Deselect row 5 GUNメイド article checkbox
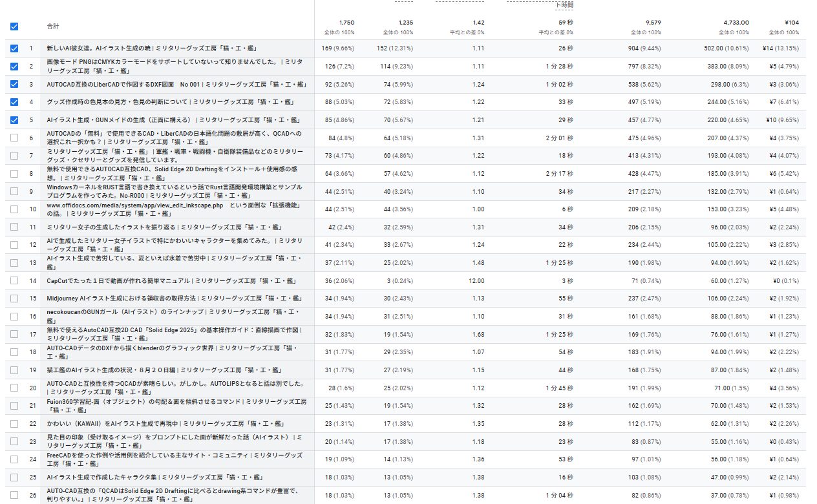Viewport: 817px width, 504px height. pos(14,120)
